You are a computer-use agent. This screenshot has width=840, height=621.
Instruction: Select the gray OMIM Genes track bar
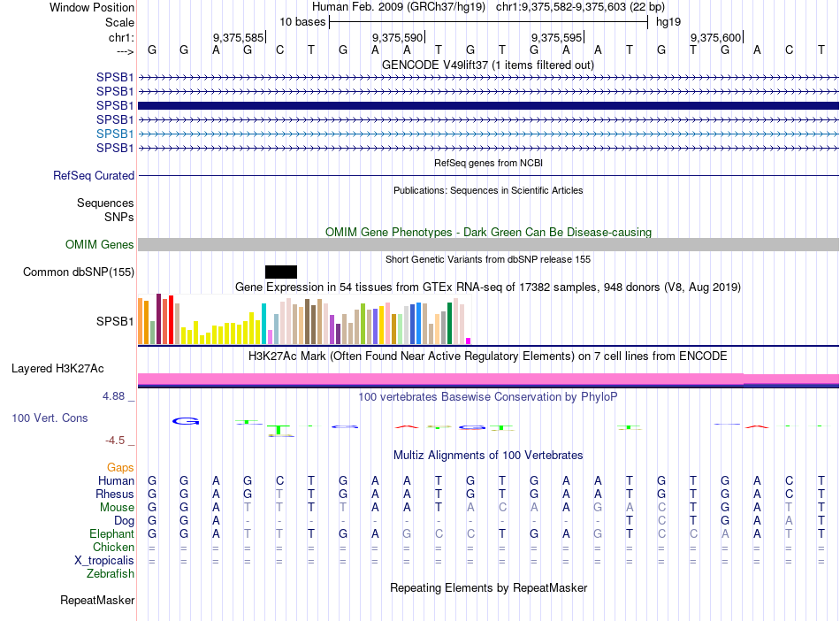[488, 244]
